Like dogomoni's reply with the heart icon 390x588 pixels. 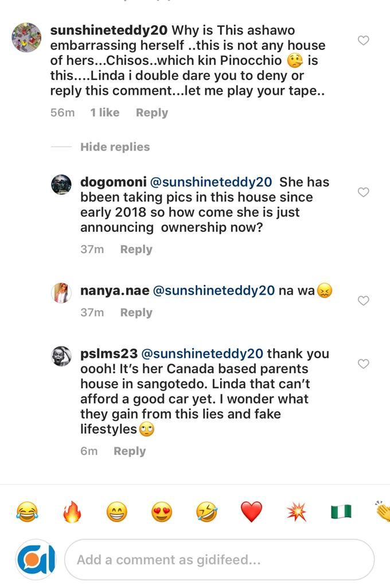363,192
